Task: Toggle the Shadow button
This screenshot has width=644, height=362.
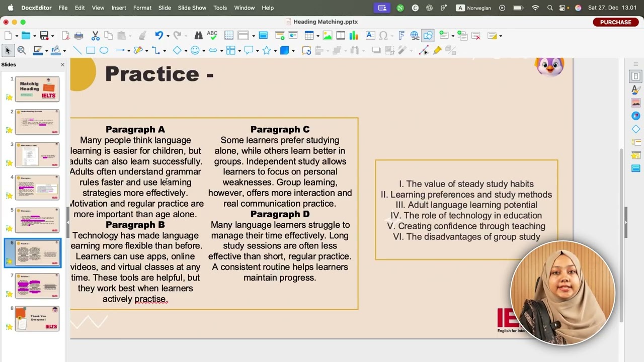Action: pyautogui.click(x=376, y=50)
